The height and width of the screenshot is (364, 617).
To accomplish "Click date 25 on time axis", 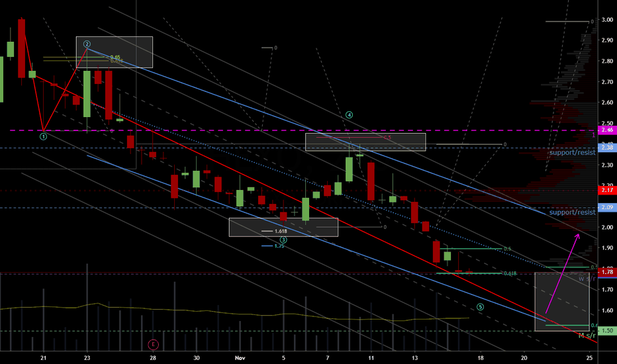I will click(x=589, y=357).
